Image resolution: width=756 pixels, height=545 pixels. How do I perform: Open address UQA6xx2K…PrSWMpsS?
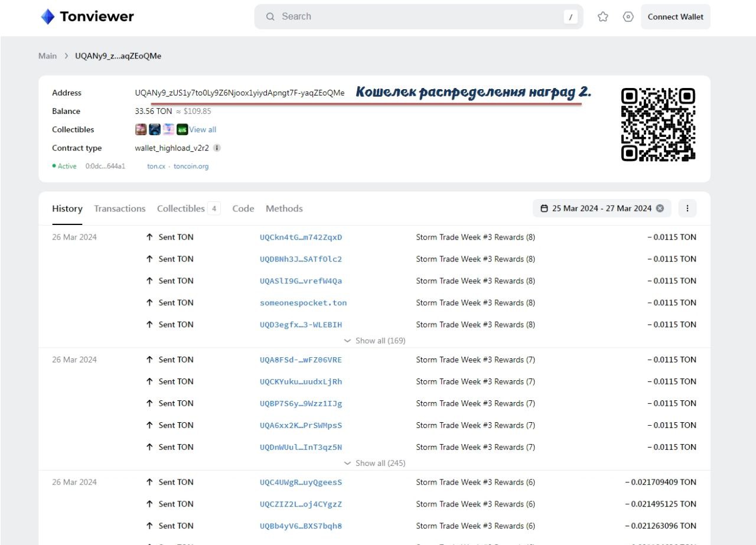[301, 425]
